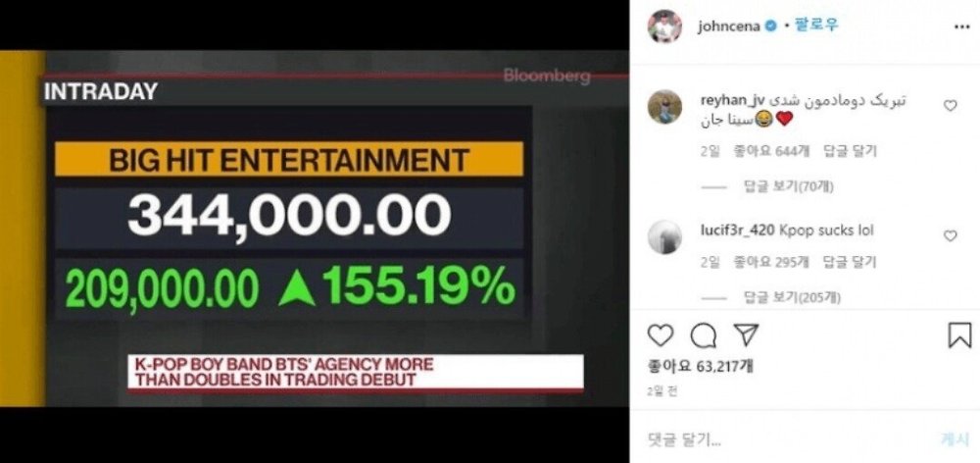This screenshot has height=463, width=980.
Task: Click the 게시 post comment button
Action: click(x=955, y=439)
